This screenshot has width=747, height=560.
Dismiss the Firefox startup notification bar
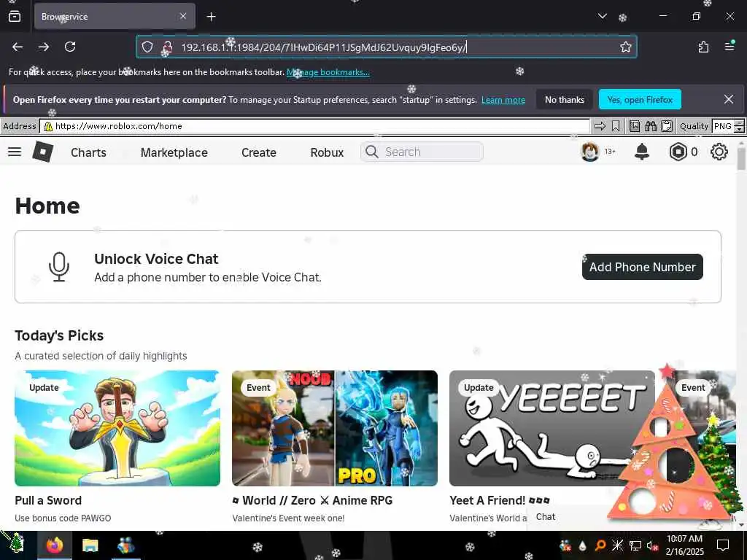729,99
